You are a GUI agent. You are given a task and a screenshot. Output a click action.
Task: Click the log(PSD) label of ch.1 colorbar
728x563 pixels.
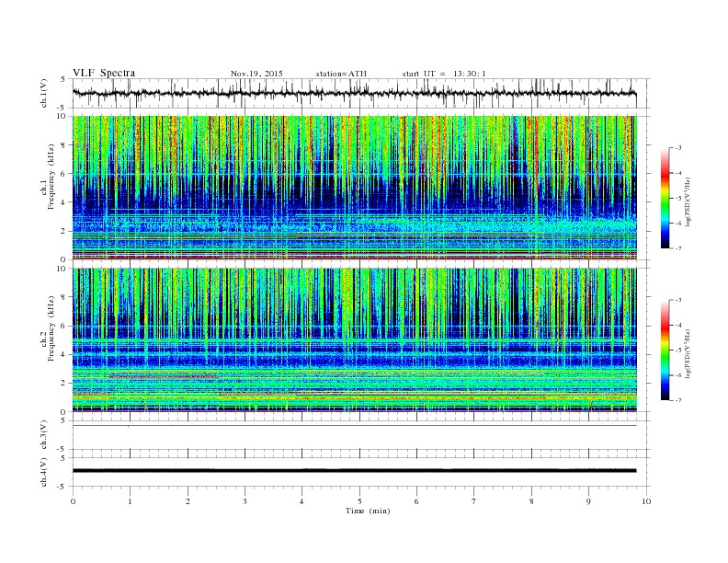coord(688,202)
